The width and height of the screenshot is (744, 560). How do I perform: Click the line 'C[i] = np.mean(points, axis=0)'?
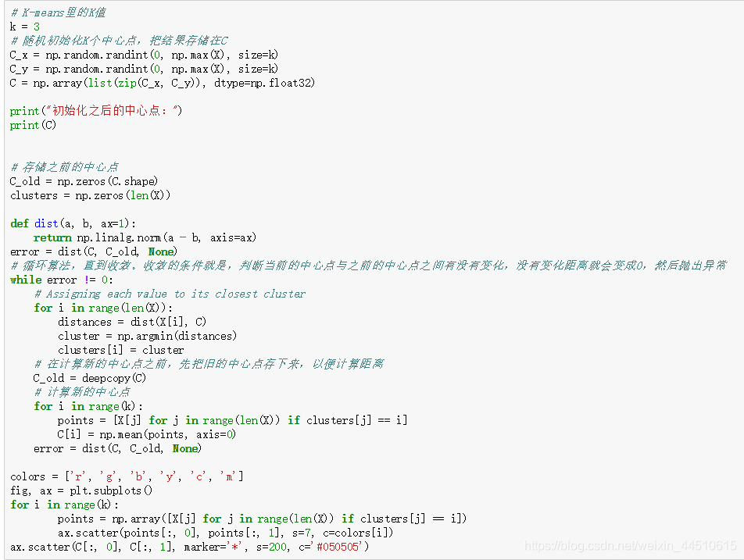coord(147,435)
